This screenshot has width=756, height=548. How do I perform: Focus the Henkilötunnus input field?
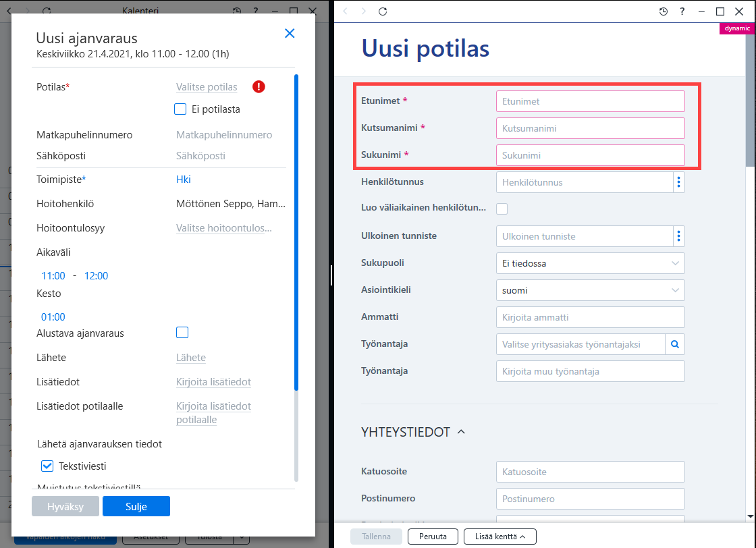[585, 182]
